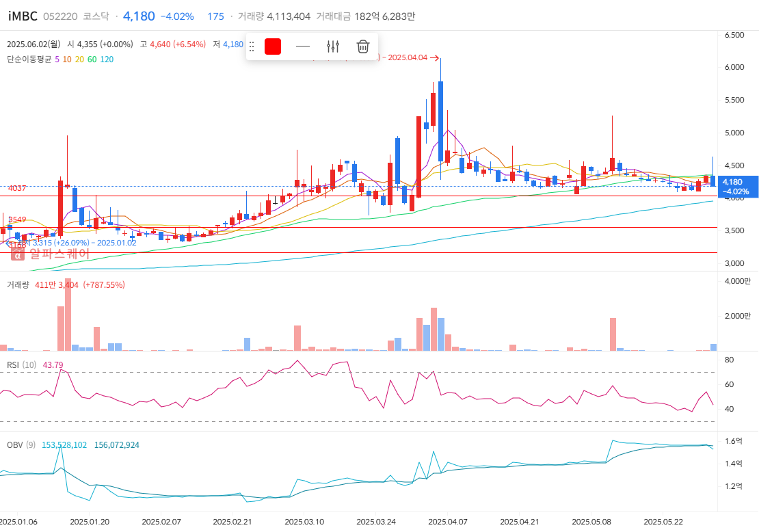Click the 2025.04.07 date on time axis
Viewport: 759px width, 532px height.
tap(448, 522)
